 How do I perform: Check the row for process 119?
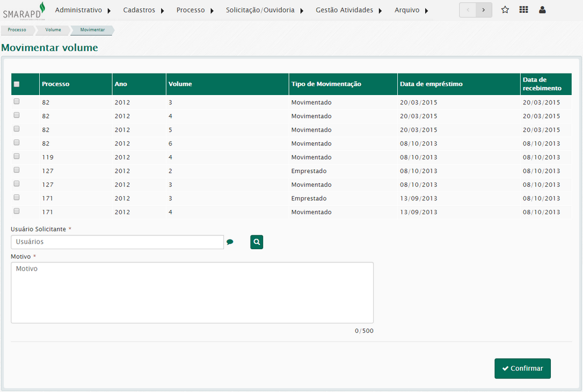coord(17,156)
